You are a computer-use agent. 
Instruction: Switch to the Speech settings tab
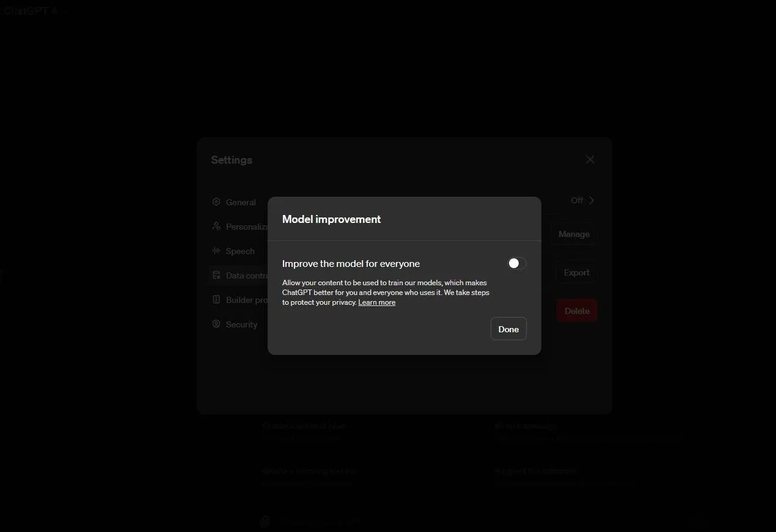240,251
